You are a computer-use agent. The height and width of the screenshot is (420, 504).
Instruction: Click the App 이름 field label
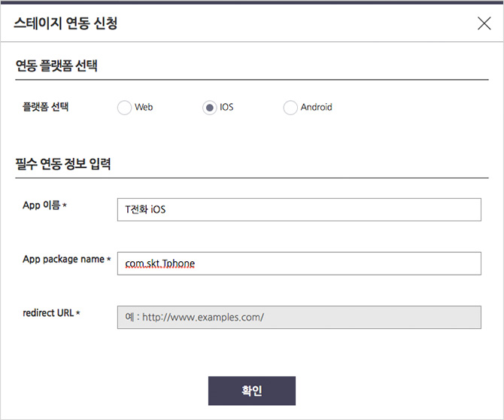pos(41,205)
